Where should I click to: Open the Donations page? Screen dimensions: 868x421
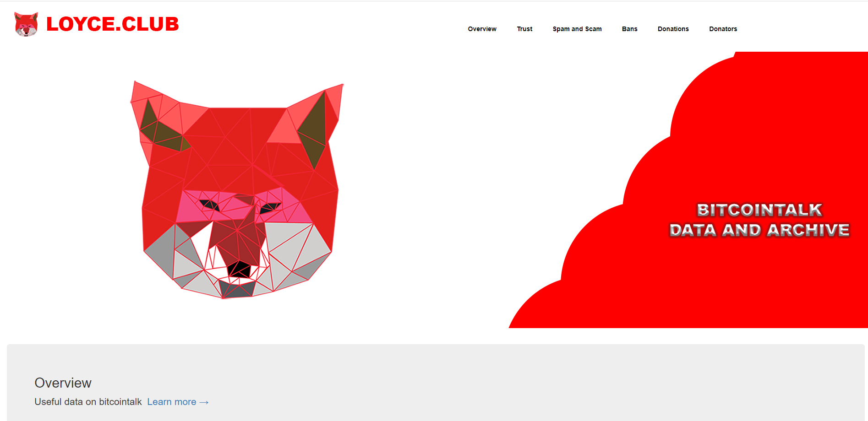pos(673,29)
